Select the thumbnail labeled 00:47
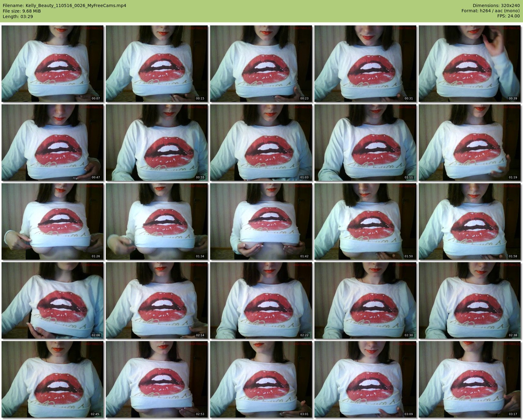The image size is (523, 420). click(x=53, y=142)
